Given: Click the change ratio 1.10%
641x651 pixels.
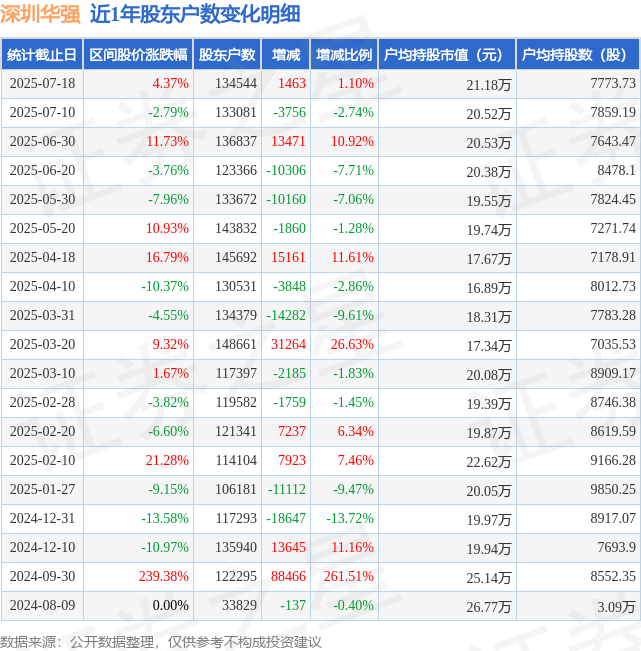Looking at the screenshot, I should tap(356, 83).
